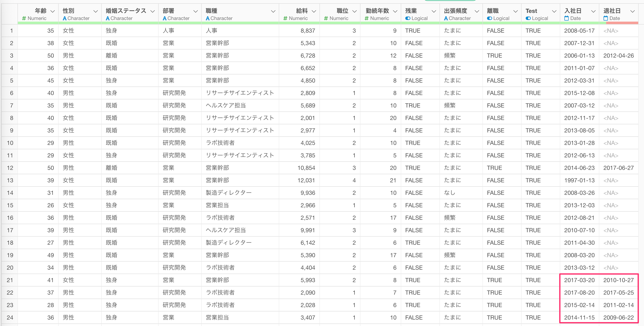Select the 職種 column header name

(211, 11)
